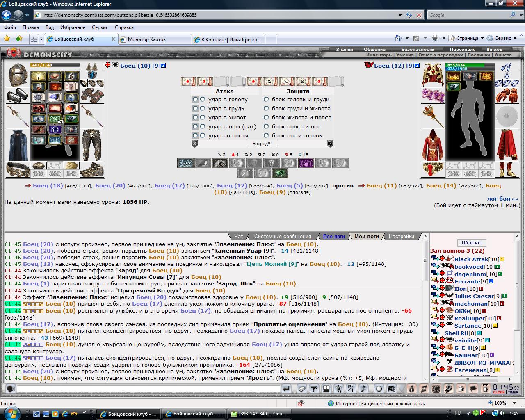This screenshot has height=420, width=525.
Task: Click the EXIT door icon
Action: (x=486, y=389)
